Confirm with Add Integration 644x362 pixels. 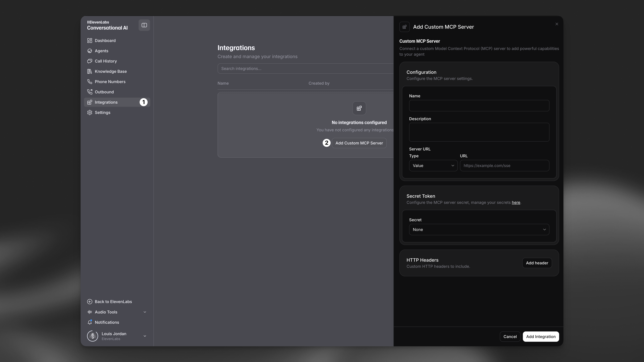pos(541,336)
